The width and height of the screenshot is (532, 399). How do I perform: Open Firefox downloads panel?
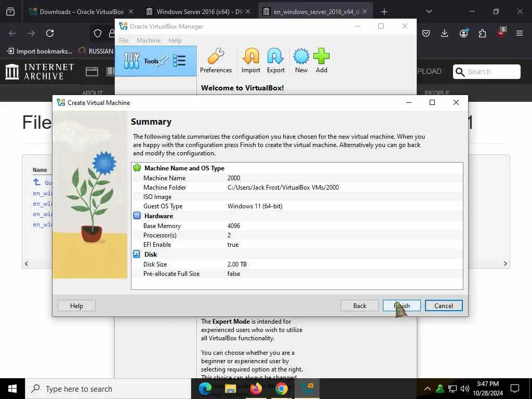pos(445,33)
